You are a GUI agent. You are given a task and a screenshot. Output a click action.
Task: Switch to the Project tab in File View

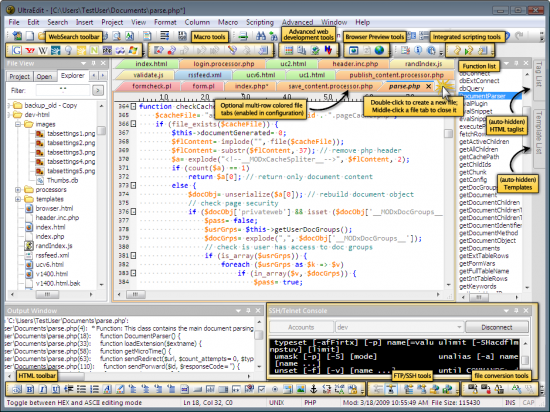pos(19,76)
